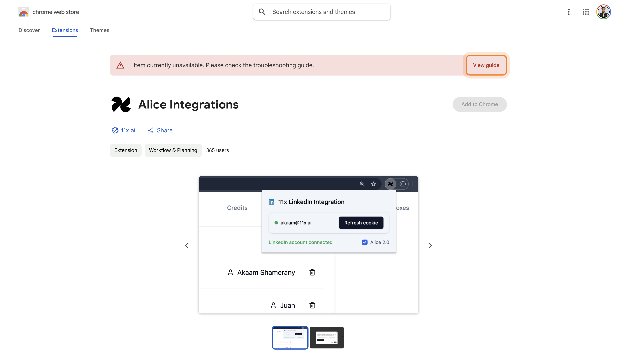
Task: Click the 'Item currently unavailable' message
Action: (x=224, y=65)
